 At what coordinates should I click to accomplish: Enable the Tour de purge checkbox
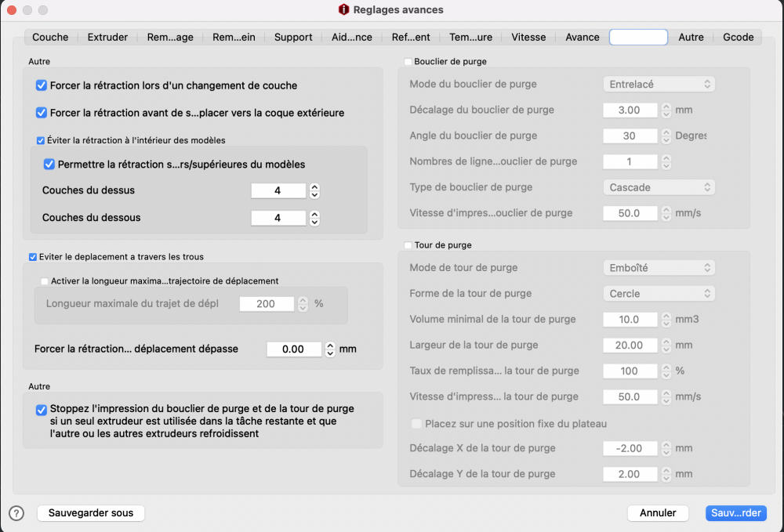point(408,245)
